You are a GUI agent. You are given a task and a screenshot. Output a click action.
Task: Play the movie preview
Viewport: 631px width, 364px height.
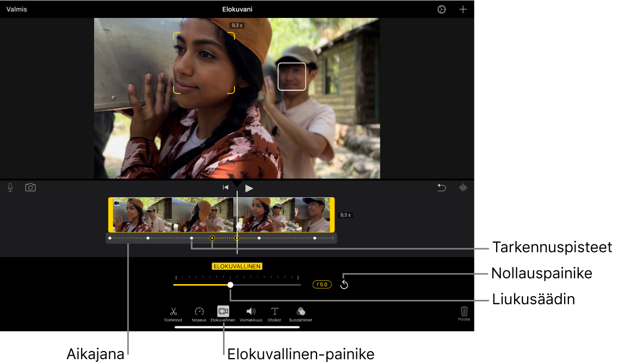coord(249,188)
